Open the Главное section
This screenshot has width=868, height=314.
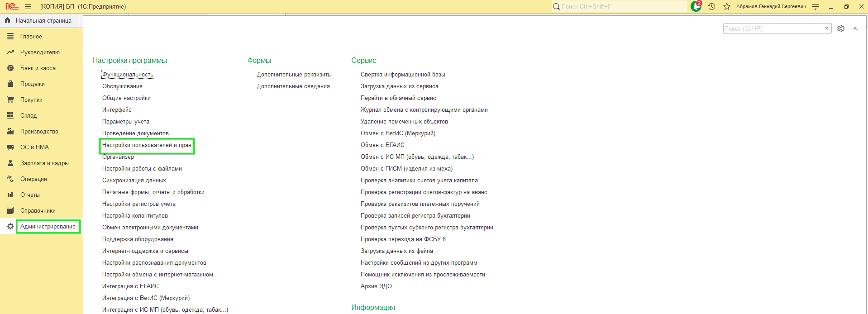point(31,36)
